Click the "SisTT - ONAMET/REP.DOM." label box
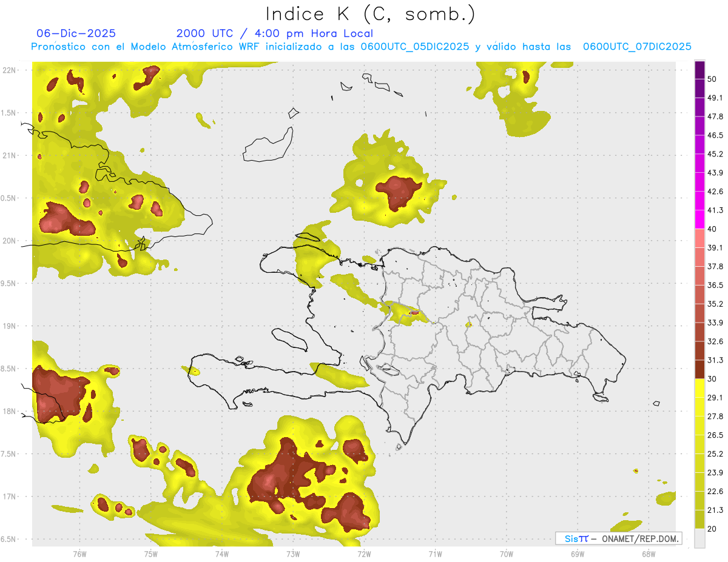Screen dimensions: 728x562 pyautogui.click(x=618, y=538)
